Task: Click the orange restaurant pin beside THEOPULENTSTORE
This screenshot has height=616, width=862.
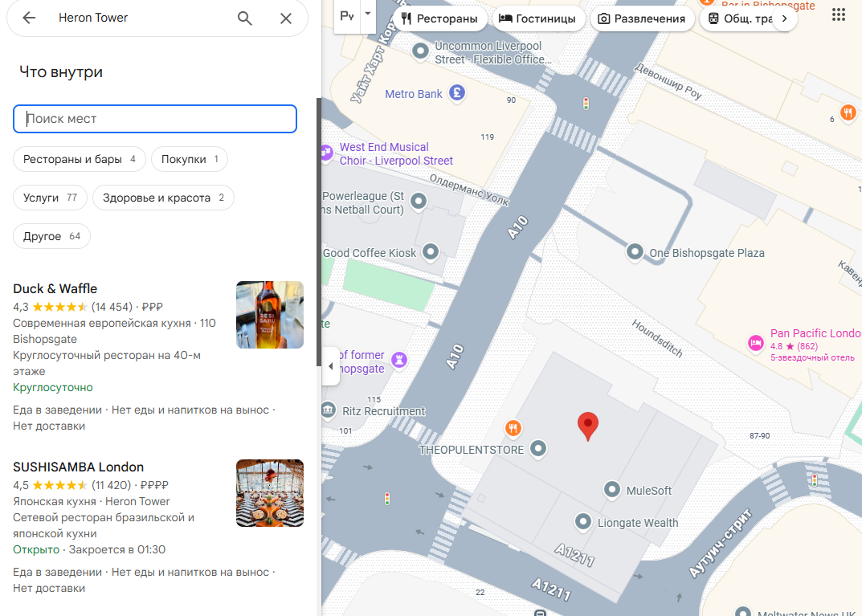Action: (513, 428)
